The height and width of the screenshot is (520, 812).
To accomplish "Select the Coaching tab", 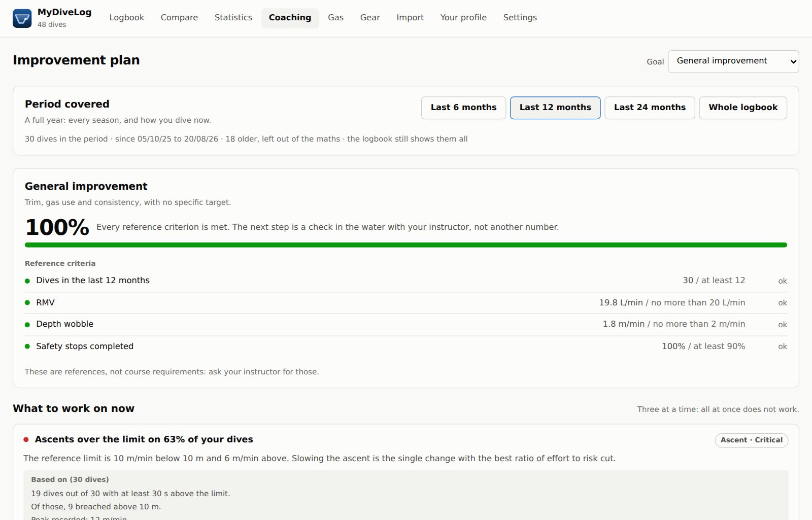I will coord(290,18).
